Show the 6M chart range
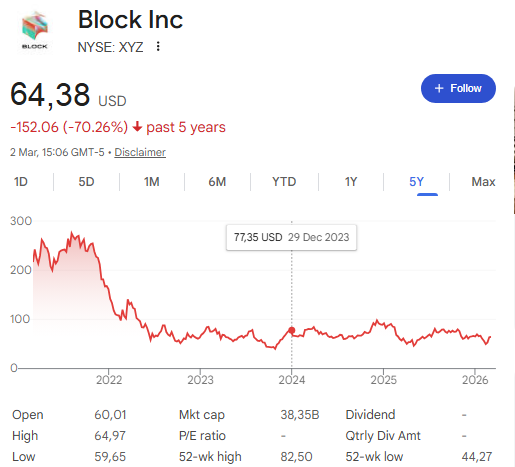The width and height of the screenshot is (515, 467). coord(217,182)
